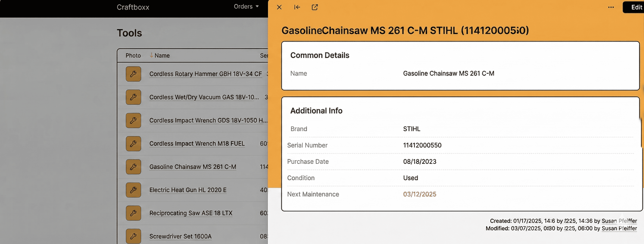The height and width of the screenshot is (244, 644).
Task: Open Cordless Impact Wrench GDS 18V-1050 link
Action: 208,120
